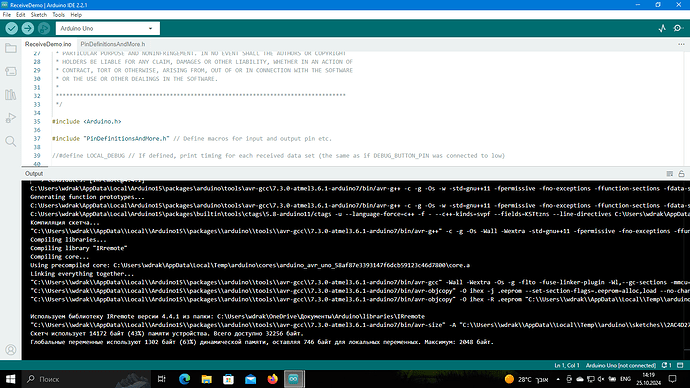This screenshot has height=388, width=690.
Task: Toggle Output panel scroll lock icon
Action: point(681,174)
